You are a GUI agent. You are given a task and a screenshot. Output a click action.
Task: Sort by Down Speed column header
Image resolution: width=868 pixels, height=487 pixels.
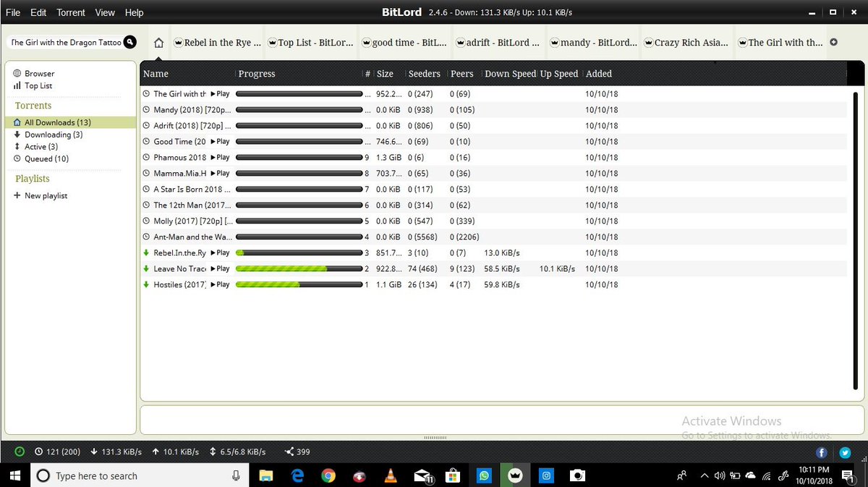(510, 74)
